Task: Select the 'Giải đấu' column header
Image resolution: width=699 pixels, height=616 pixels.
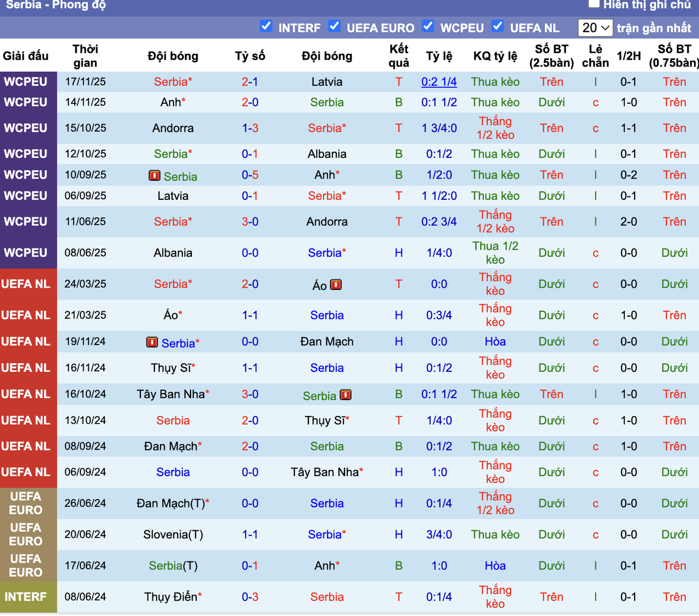Action: [26, 56]
